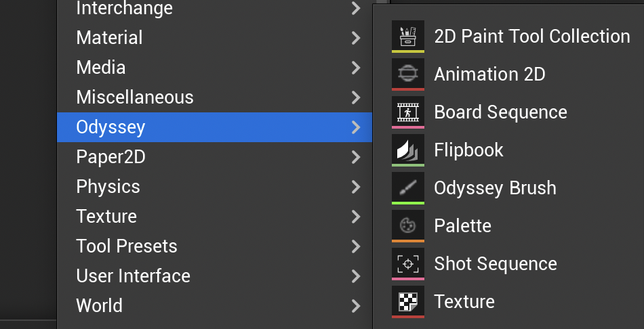Select the Odyssey Brush icon
644x329 pixels.
click(x=408, y=188)
